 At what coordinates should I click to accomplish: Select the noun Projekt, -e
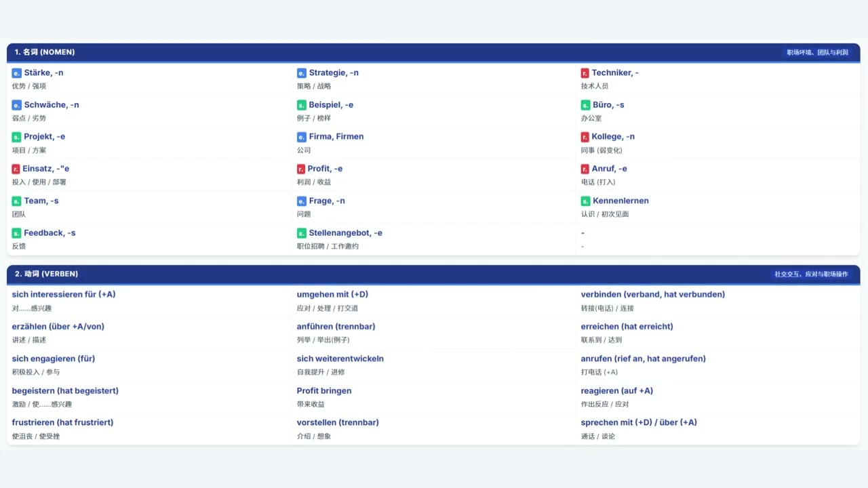tap(45, 137)
